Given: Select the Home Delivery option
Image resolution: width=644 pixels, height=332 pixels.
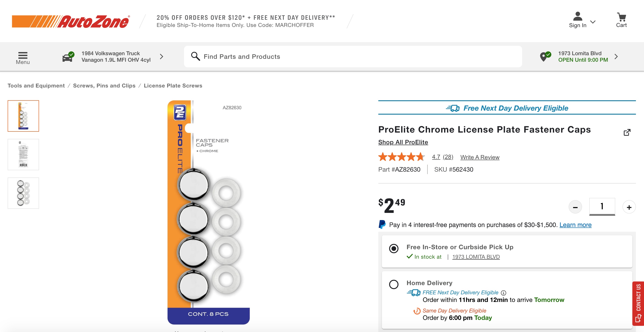Looking at the screenshot, I should 394,284.
